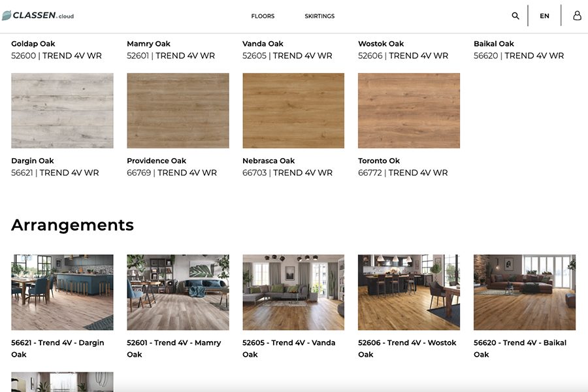The width and height of the screenshot is (588, 392).
Task: Select the Dargin Oak floor swatch
Action: pos(62,110)
